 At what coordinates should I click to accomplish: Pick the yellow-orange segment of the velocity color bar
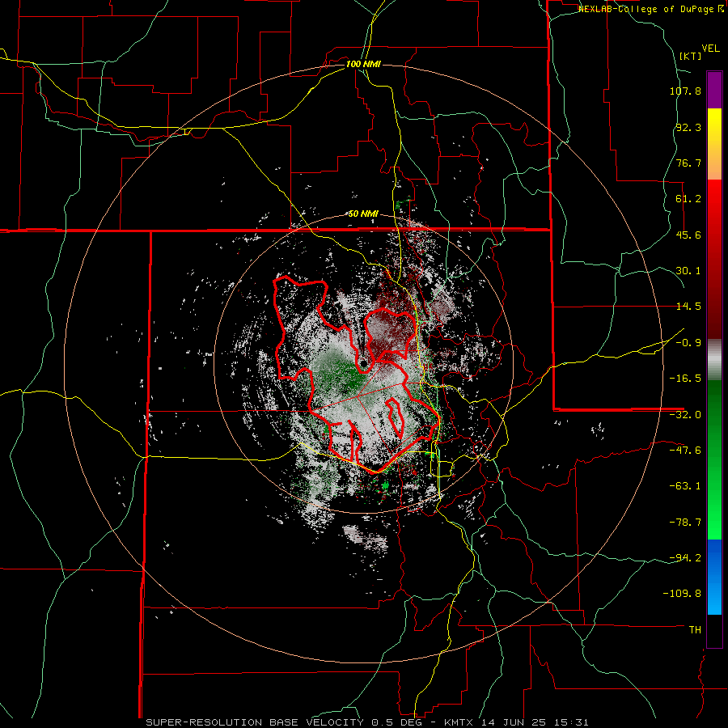714,144
